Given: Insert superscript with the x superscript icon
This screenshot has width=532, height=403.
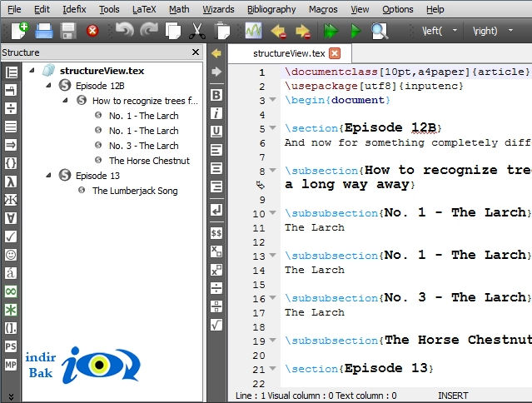Looking at the screenshot, I should point(216,270).
